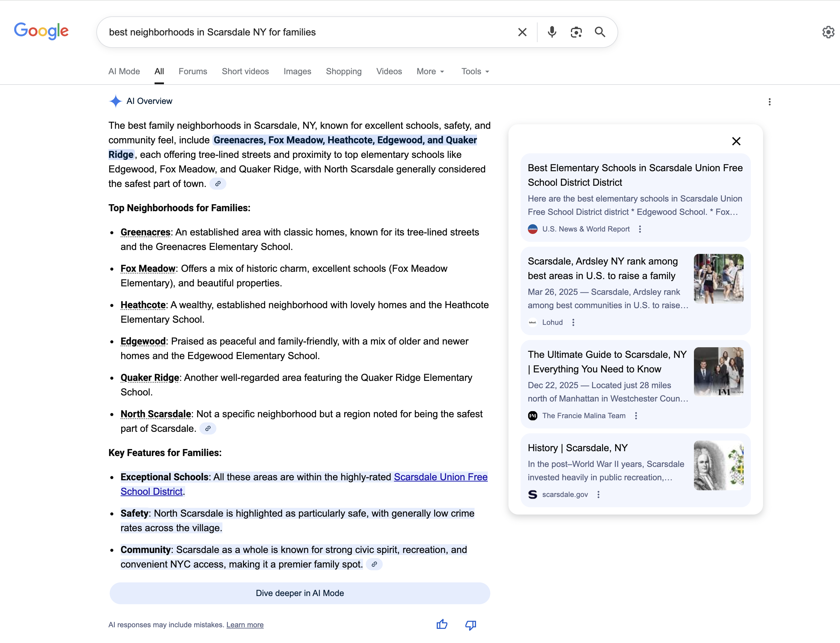Open Google settings gear icon
The image size is (840, 643).
828,32
